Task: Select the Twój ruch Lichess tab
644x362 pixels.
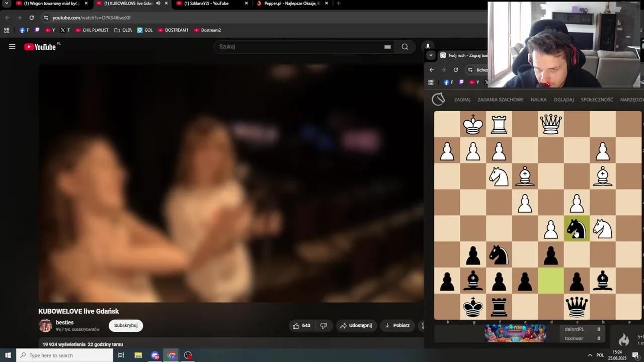Action: pyautogui.click(x=463, y=55)
